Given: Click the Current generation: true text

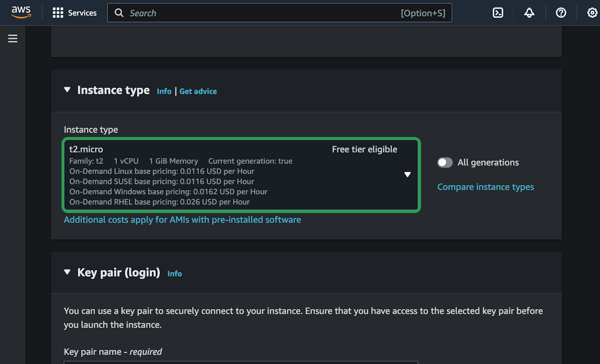Looking at the screenshot, I should (250, 161).
